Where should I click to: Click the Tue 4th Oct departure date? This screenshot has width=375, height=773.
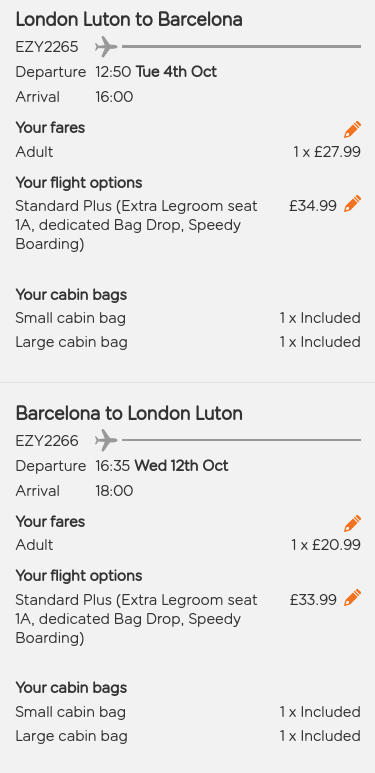click(x=176, y=72)
